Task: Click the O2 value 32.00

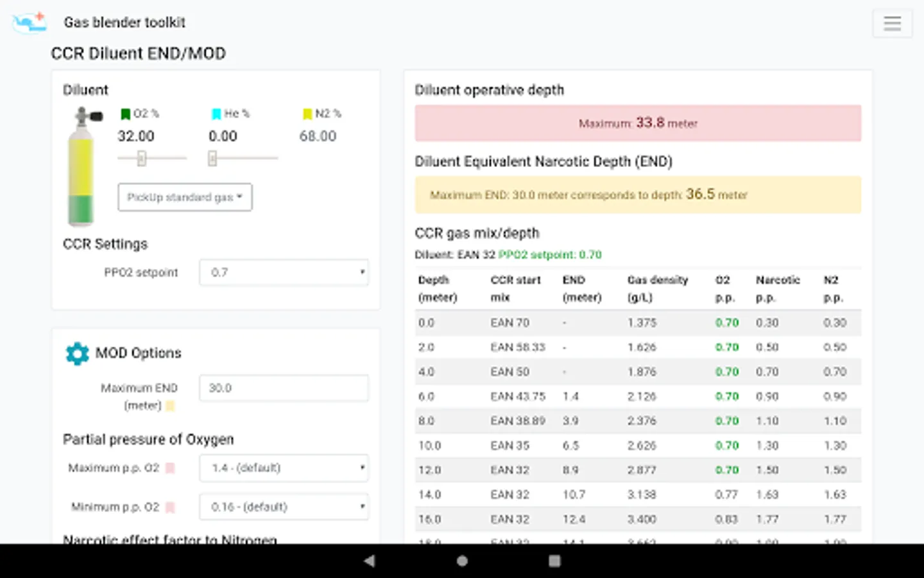Action: (136, 136)
